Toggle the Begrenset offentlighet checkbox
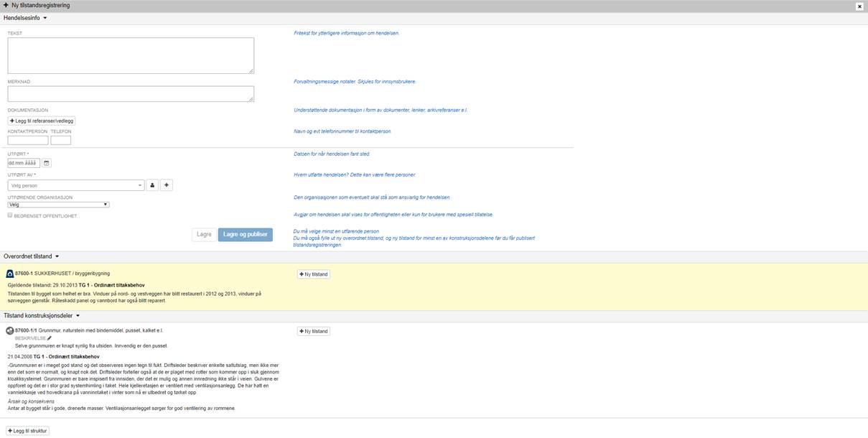 coord(10,215)
